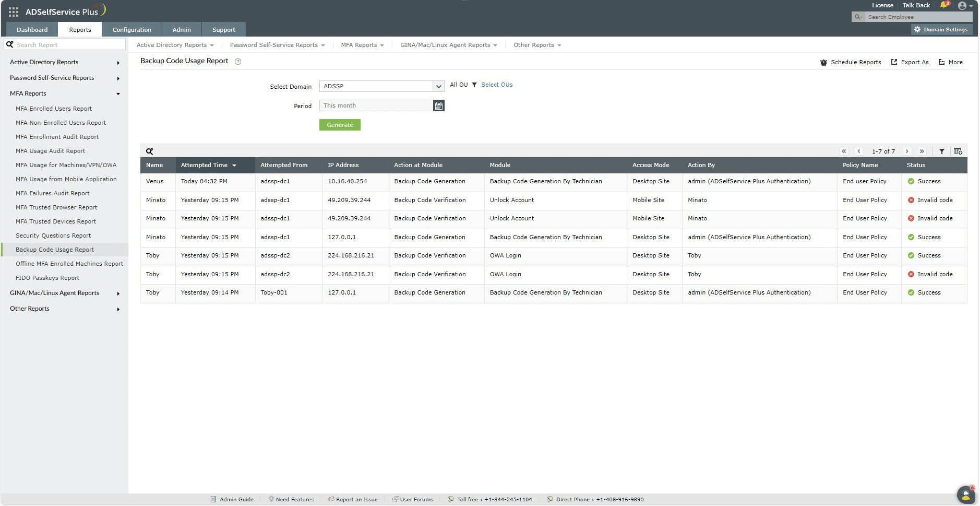Click Report an Issue footer link
This screenshot has width=980, height=506.
[352, 499]
